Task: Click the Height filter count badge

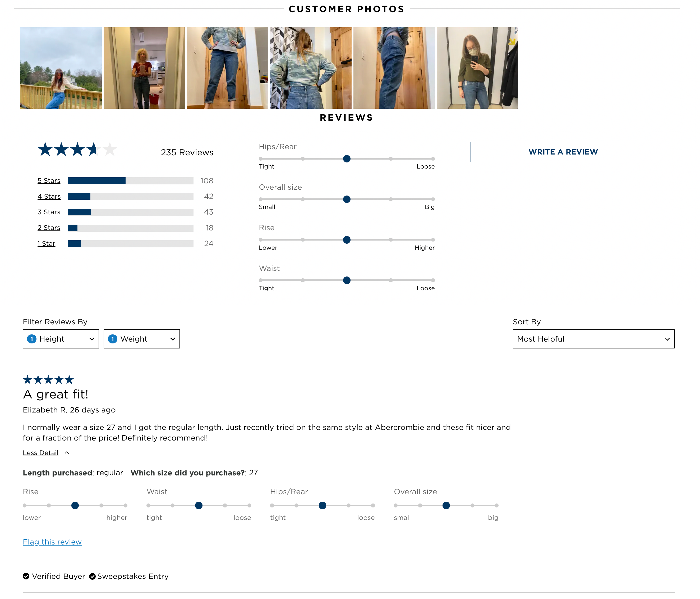Action: pyautogui.click(x=31, y=339)
